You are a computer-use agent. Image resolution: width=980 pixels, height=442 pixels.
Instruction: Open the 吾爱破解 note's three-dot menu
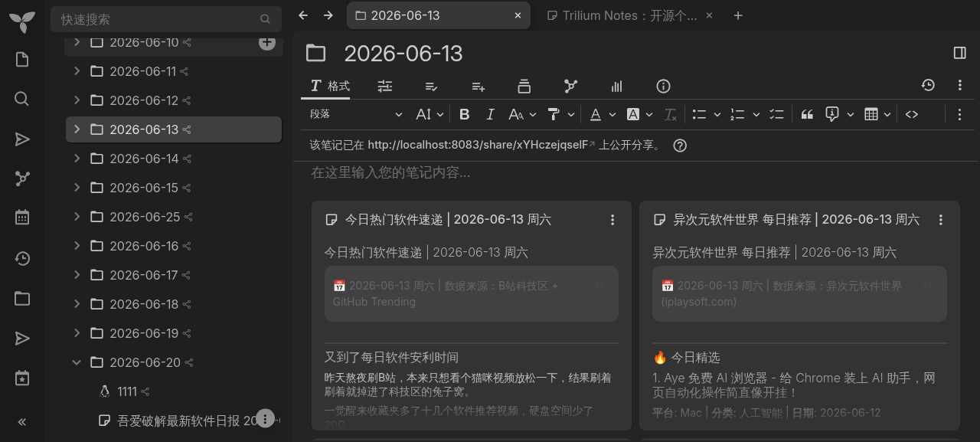pos(265,418)
